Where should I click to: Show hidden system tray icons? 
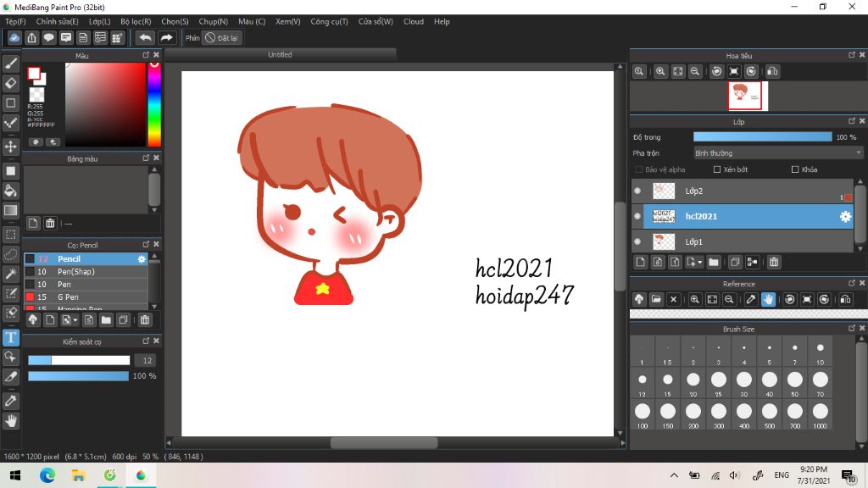(x=674, y=475)
